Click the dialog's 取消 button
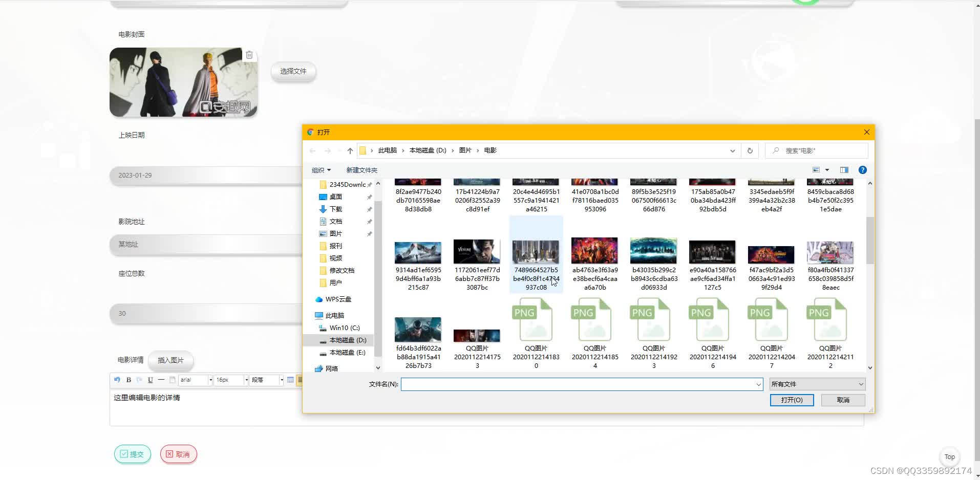The height and width of the screenshot is (480, 980). pos(843,400)
